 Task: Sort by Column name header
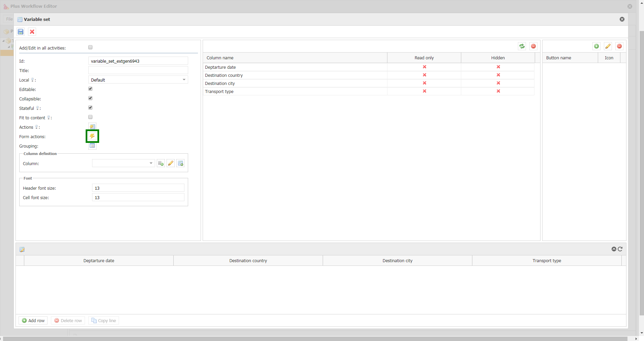[x=295, y=58]
